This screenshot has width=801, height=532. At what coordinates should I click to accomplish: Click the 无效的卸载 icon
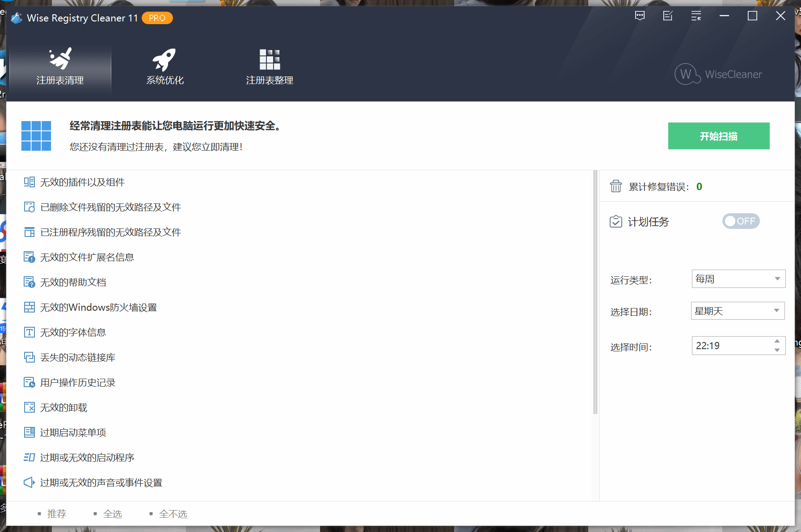point(29,407)
